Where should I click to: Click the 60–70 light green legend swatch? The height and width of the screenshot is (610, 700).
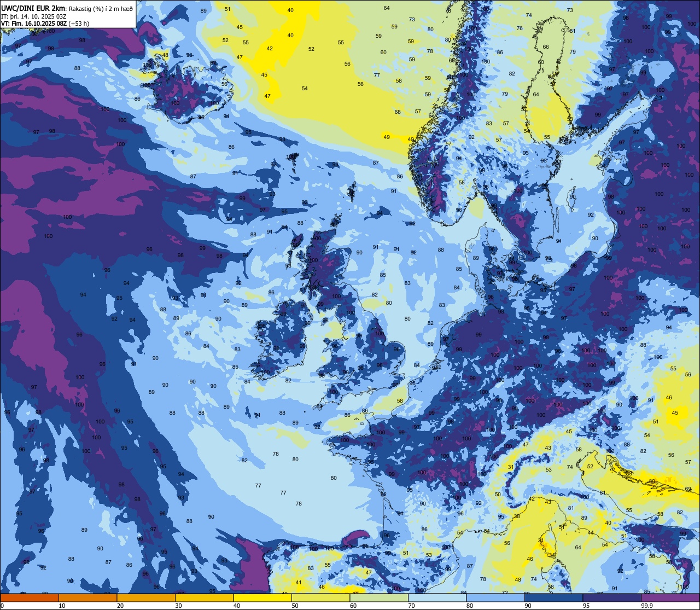379,598
